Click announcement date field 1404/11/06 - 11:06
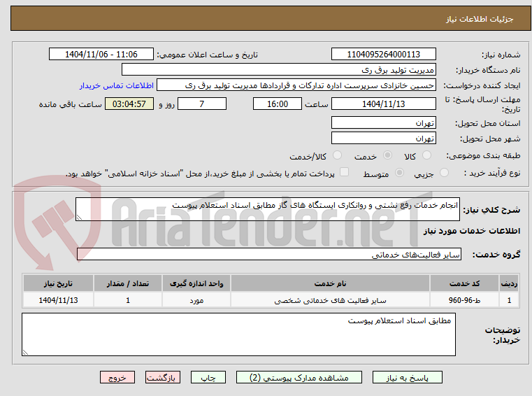This screenshot has width=532, height=396. pyautogui.click(x=101, y=55)
